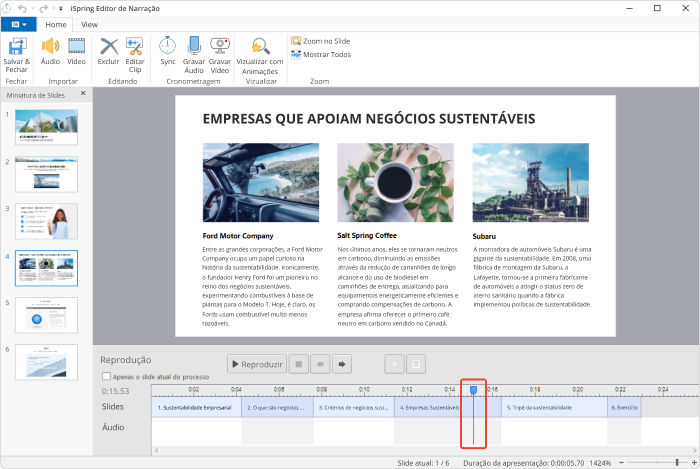Image resolution: width=700 pixels, height=469 pixels.
Task: Click the timeline scroll left arrow
Action: tap(156, 450)
